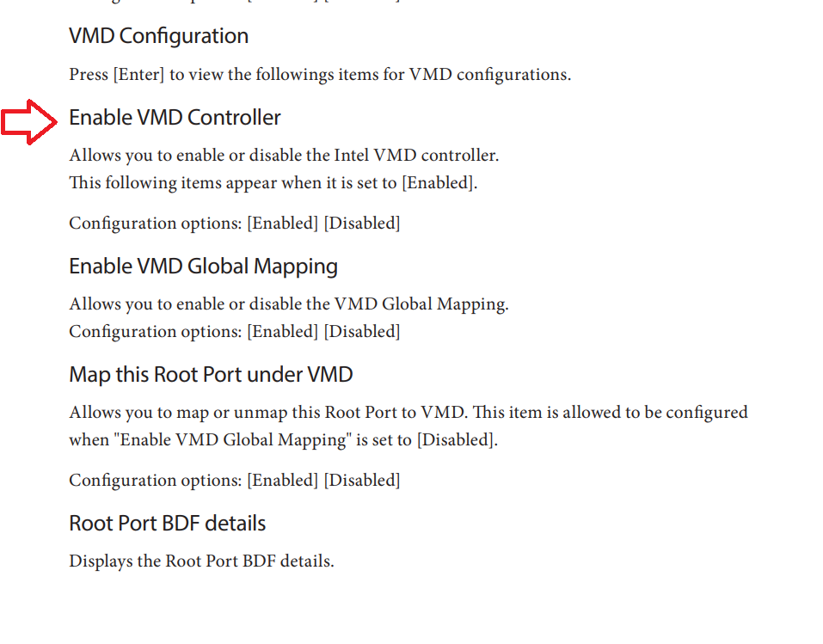Viewport: 823px width, 644px height.
Task: Click [Enabled] option under Enable VMD Controller options
Action: click(282, 224)
